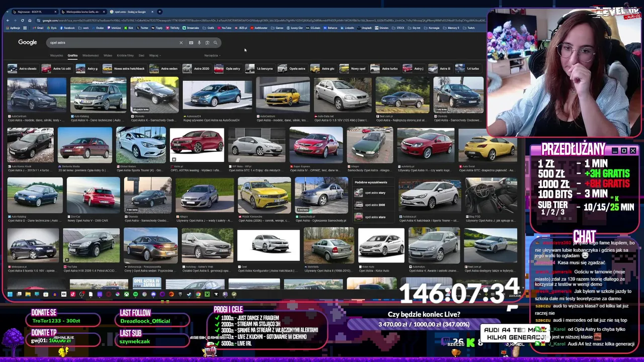The height and width of the screenshot is (362, 644).
Task: Open Google Lens image search icon
Action: click(x=207, y=43)
